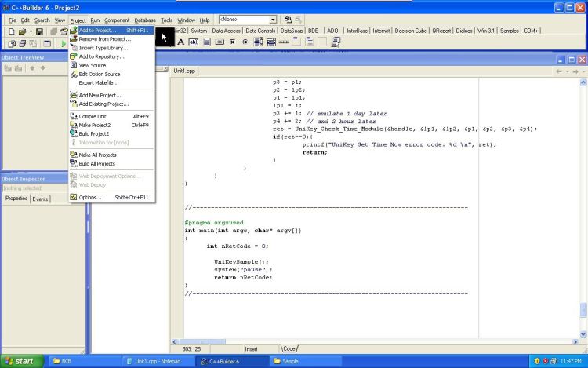This screenshot has width=588, height=368.
Task: Choose Add Existing Project menu entry
Action: (x=112, y=104)
